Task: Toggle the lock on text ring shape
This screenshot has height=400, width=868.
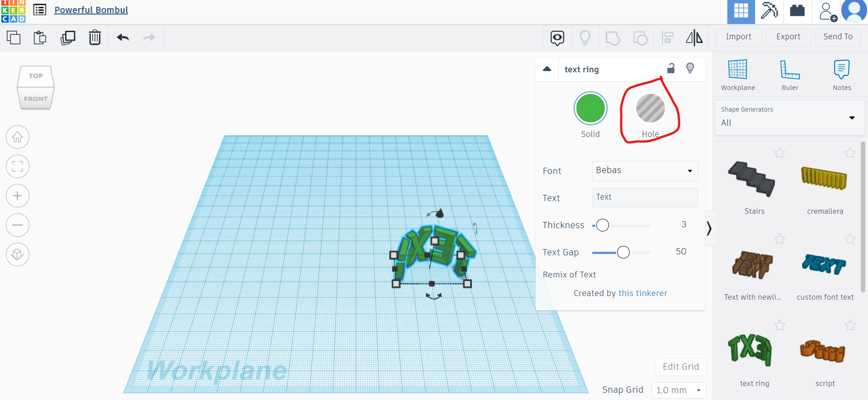Action: pyautogui.click(x=671, y=68)
